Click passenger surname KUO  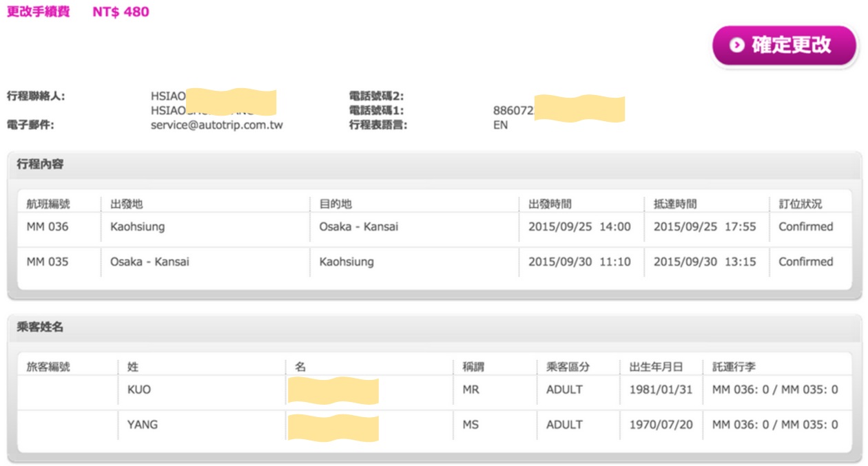click(139, 390)
